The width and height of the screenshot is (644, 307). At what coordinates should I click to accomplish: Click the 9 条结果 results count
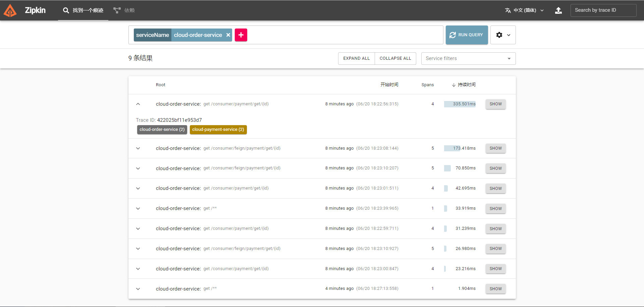tap(140, 58)
